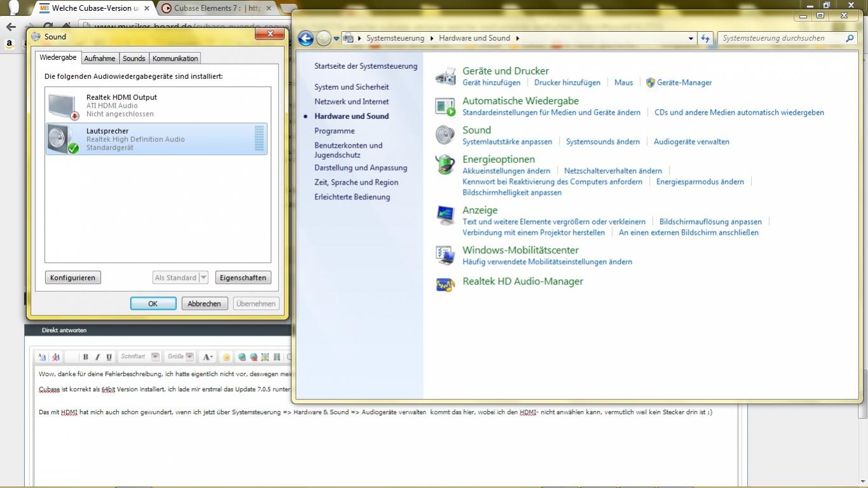The image size is (868, 488).
Task: Open the address bar history dropdown
Action: [x=691, y=38]
